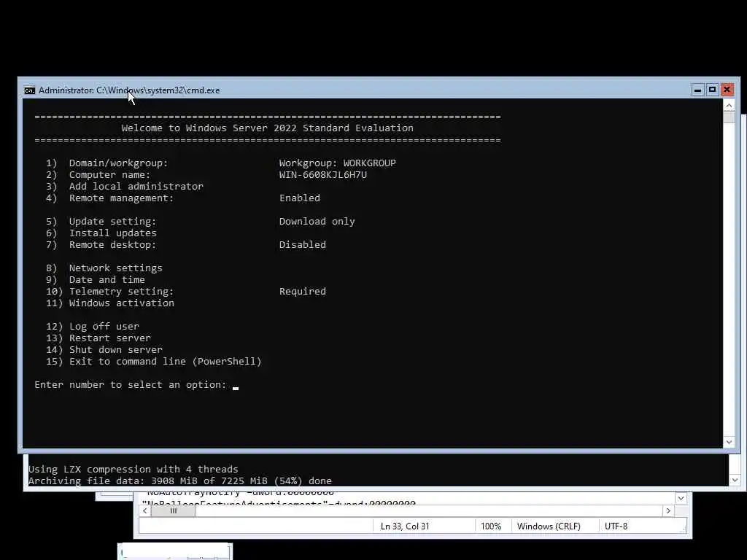Viewport: 747px width, 560px height.
Task: Click 'Exit to command line (PowerShell)' line
Action: pyautogui.click(x=154, y=362)
